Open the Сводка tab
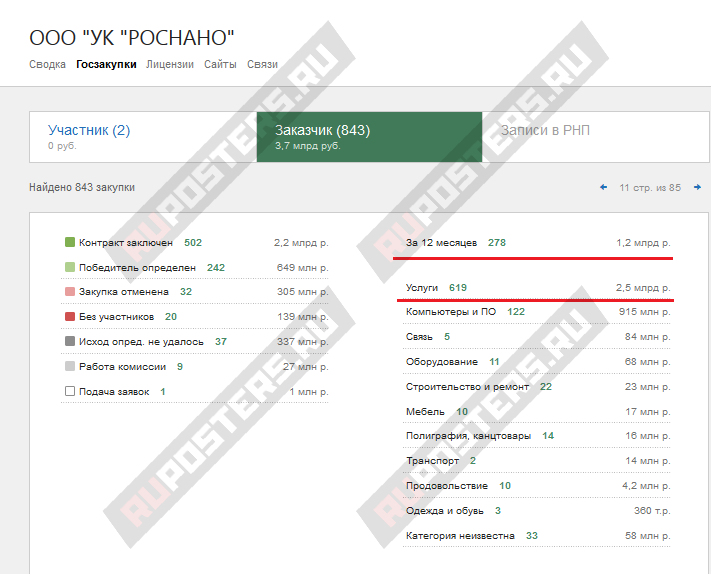 click(48, 64)
